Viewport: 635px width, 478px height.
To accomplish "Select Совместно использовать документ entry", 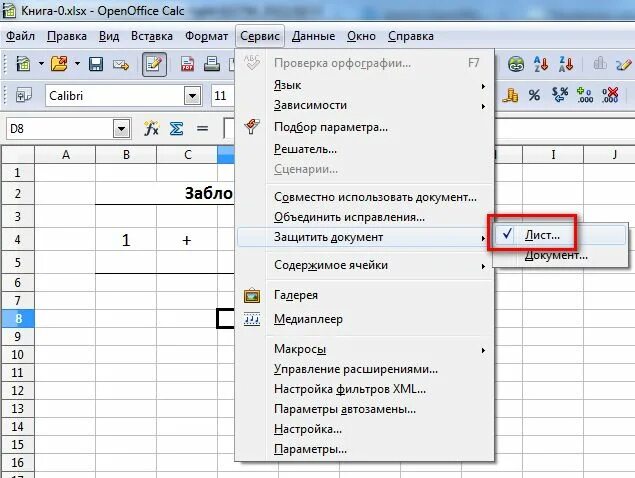I will pos(364,197).
